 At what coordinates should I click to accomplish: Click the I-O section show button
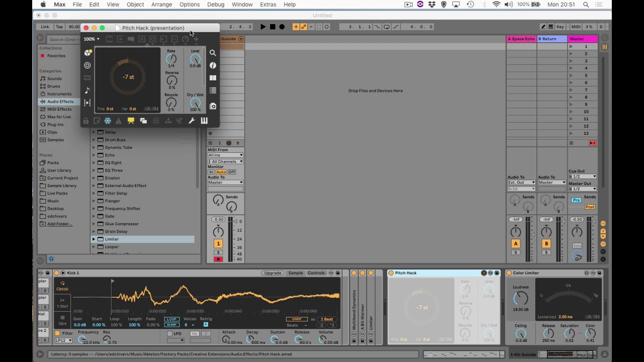click(603, 224)
